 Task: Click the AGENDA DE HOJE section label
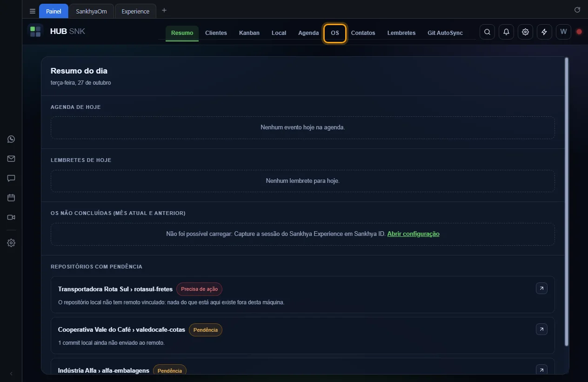76,107
